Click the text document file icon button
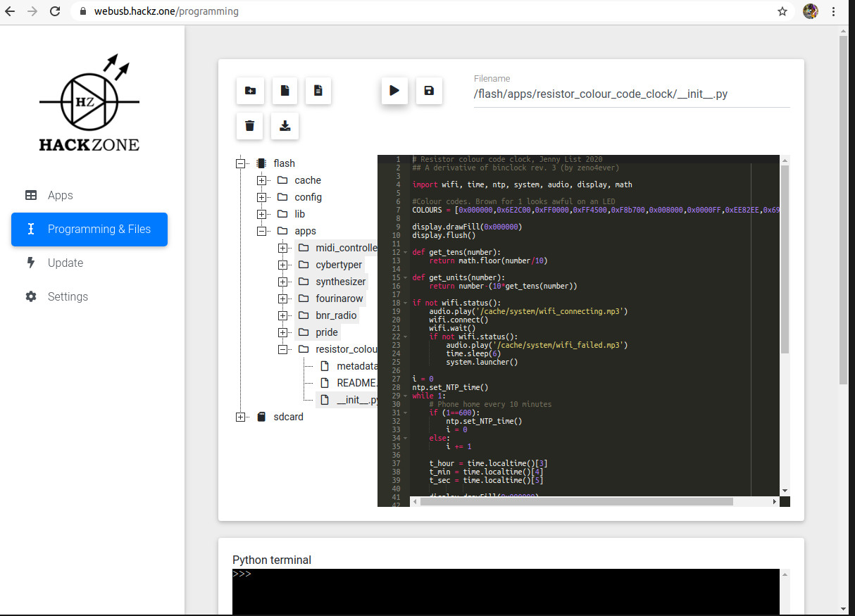Screen dimensions: 855x616 (x=318, y=91)
